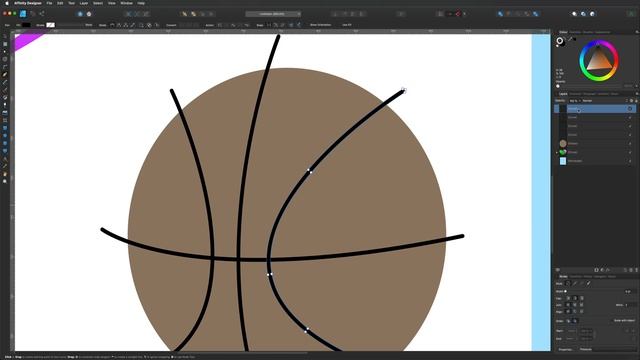Click the stroke width value field
This screenshot has width=640, height=360.
[630, 291]
